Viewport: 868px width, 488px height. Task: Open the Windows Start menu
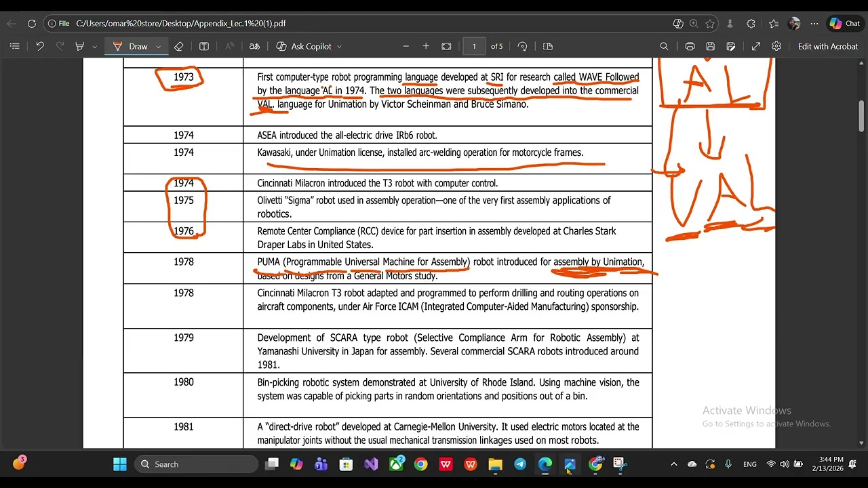pos(120,464)
